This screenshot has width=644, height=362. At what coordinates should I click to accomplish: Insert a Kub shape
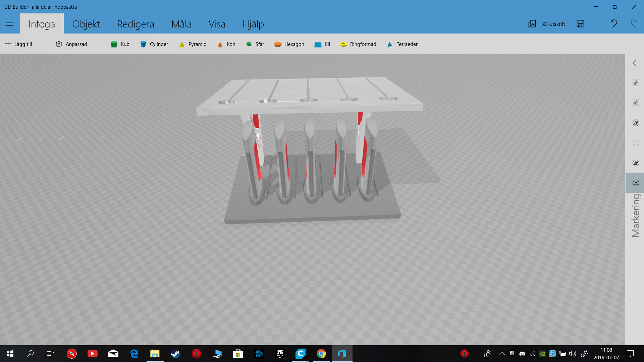click(120, 44)
